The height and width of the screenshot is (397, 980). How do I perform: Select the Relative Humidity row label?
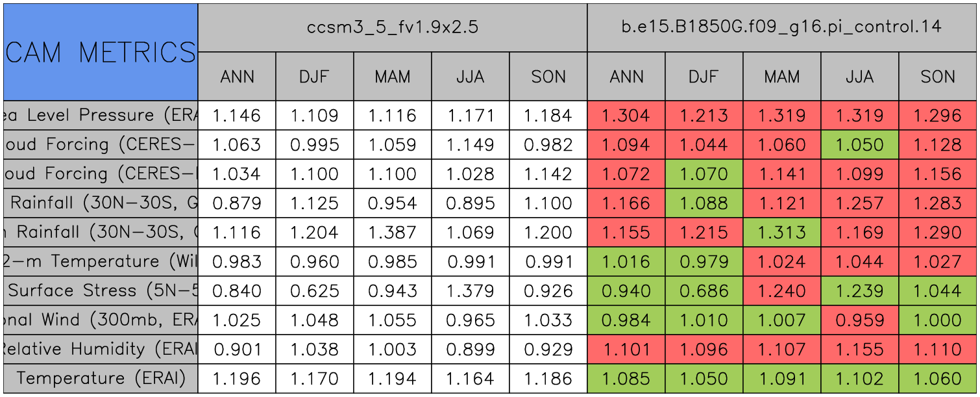point(101,349)
